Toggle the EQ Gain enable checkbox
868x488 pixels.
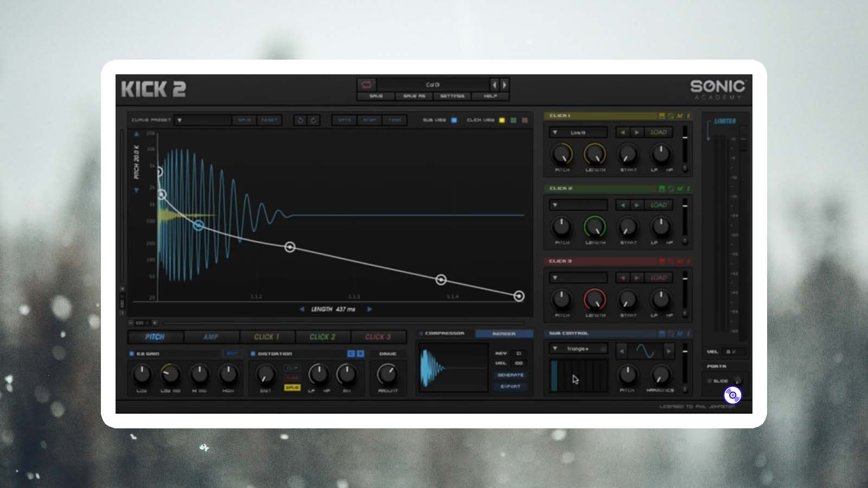pyautogui.click(x=132, y=354)
